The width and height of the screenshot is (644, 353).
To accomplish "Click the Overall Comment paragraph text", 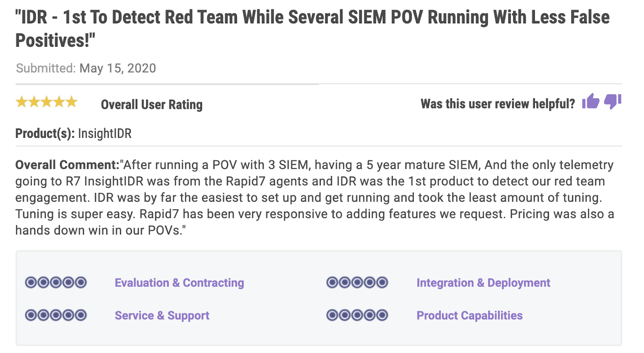I will tap(314, 197).
